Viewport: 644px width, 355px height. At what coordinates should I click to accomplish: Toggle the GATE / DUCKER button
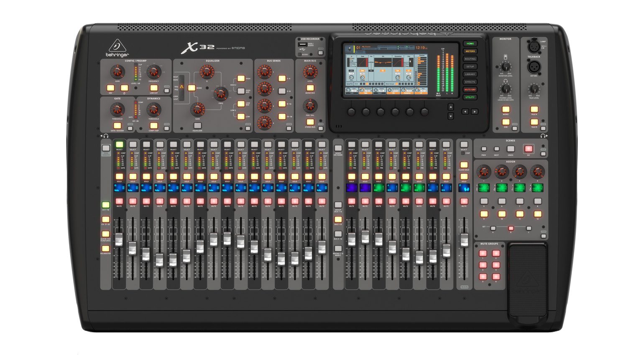click(x=118, y=125)
